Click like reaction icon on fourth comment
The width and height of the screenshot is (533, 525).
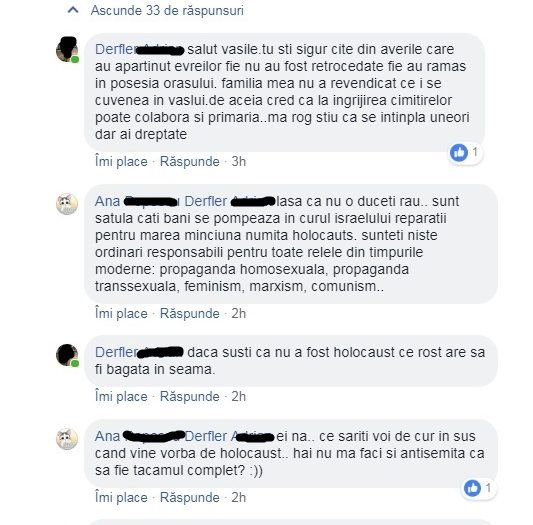tap(472, 488)
